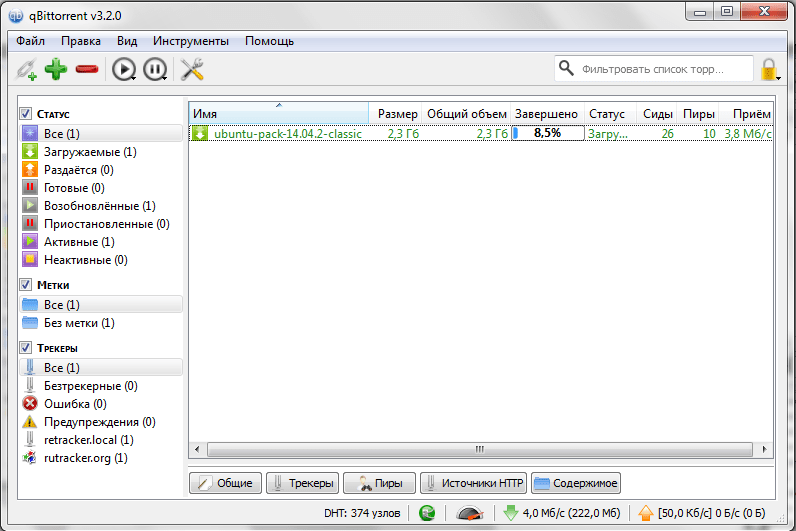Click the green plus add torrent icon
Viewport: 796px width, 531px height.
56,69
